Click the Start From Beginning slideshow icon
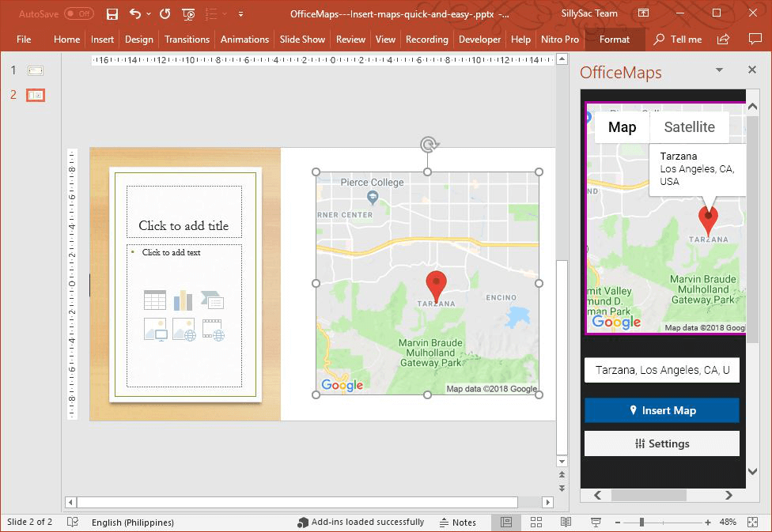The height and width of the screenshot is (532, 772). click(188, 14)
